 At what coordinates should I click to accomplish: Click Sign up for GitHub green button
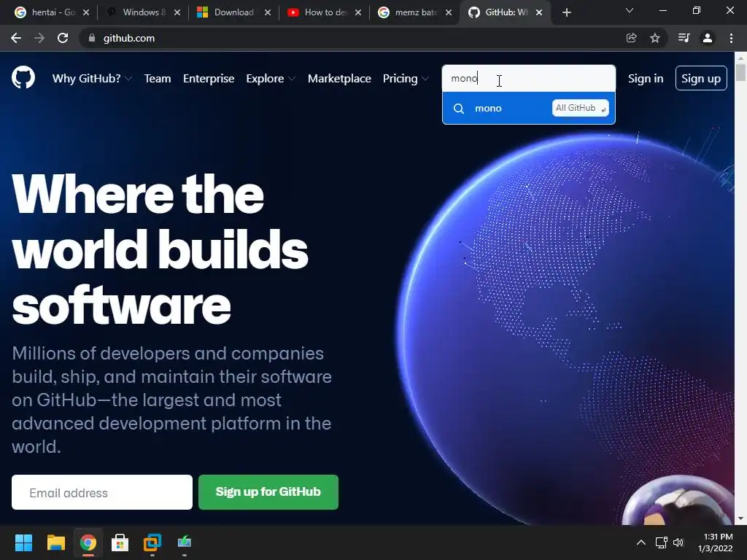[x=268, y=492]
